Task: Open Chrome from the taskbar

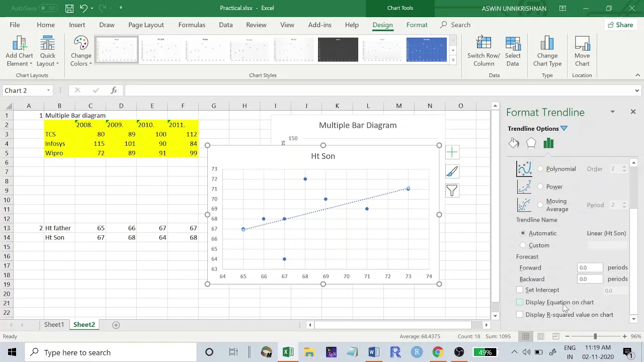Action: pyautogui.click(x=438, y=352)
